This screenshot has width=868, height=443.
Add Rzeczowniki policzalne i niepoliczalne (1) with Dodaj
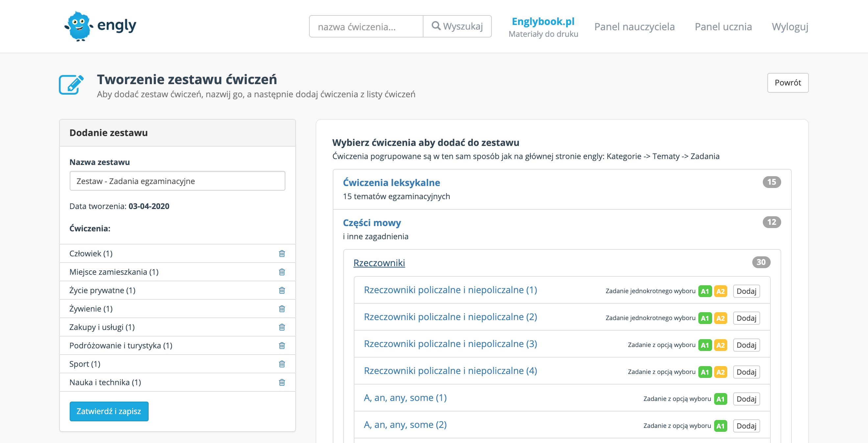[x=746, y=291]
